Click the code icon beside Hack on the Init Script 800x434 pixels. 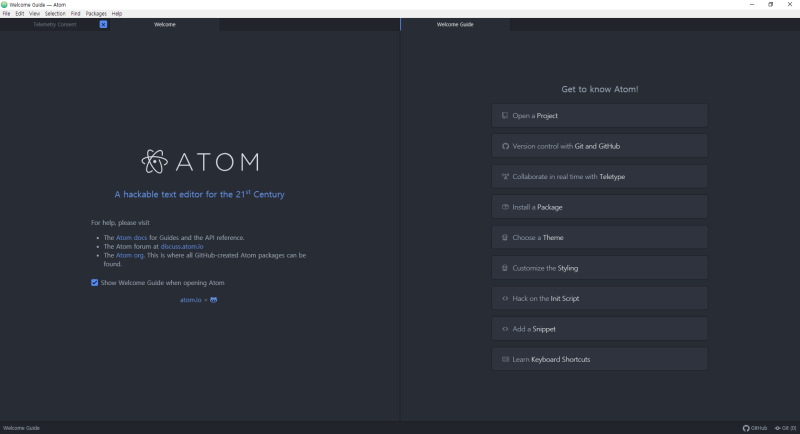point(505,298)
